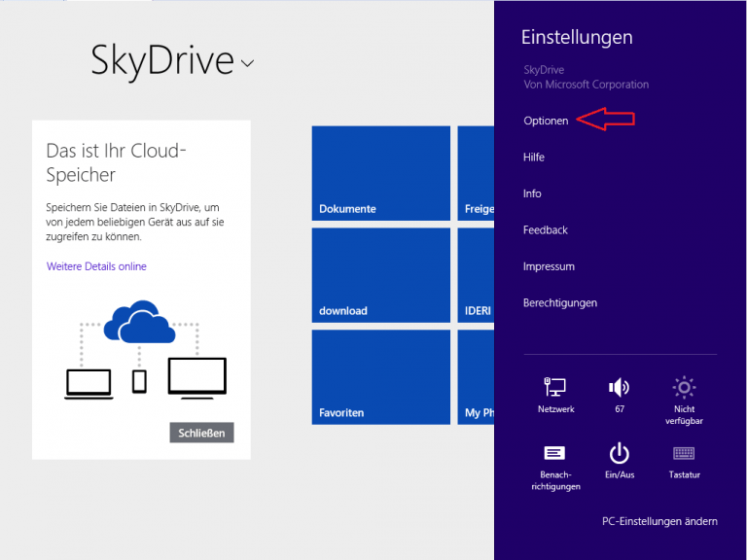Open Optionen in the settings pane
Screen dimensions: 747x560
pyautogui.click(x=546, y=121)
